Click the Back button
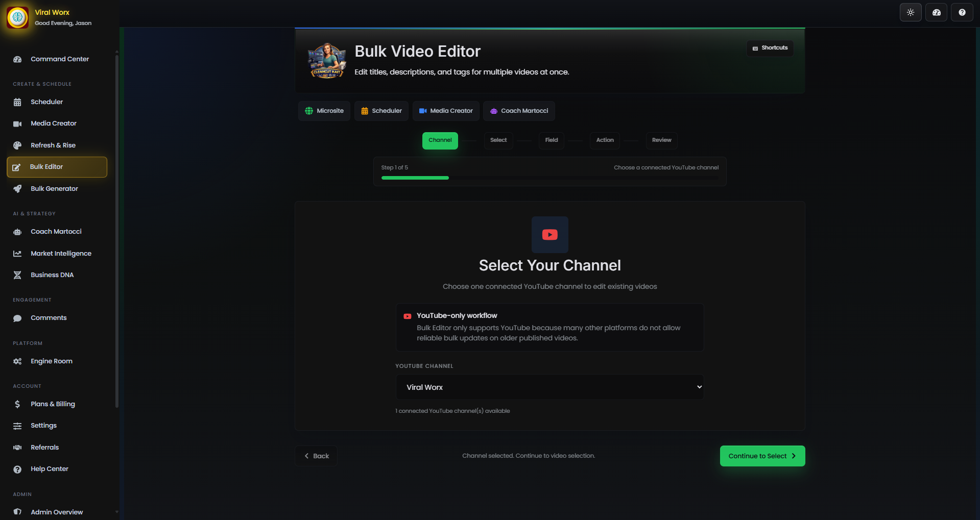The height and width of the screenshot is (520, 980). point(316,456)
